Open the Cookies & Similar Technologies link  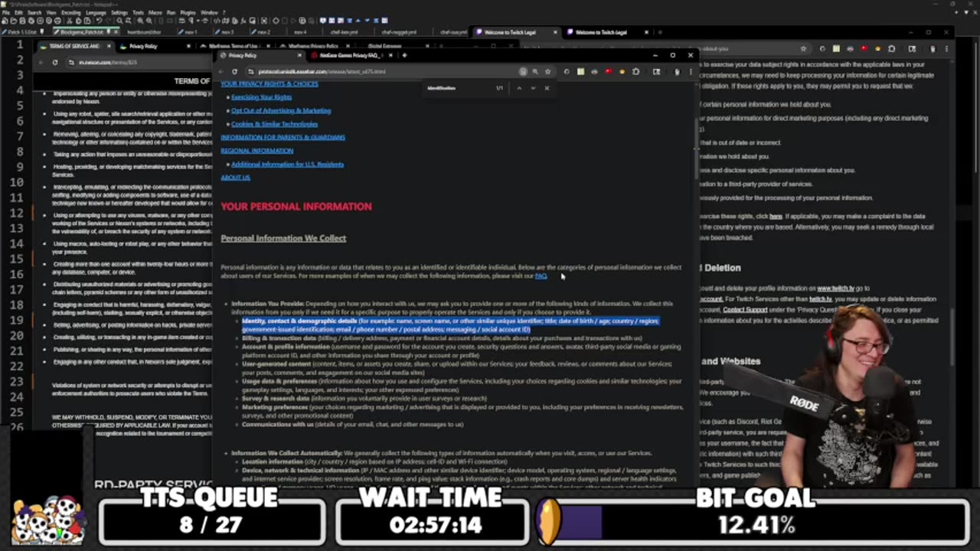tap(274, 124)
